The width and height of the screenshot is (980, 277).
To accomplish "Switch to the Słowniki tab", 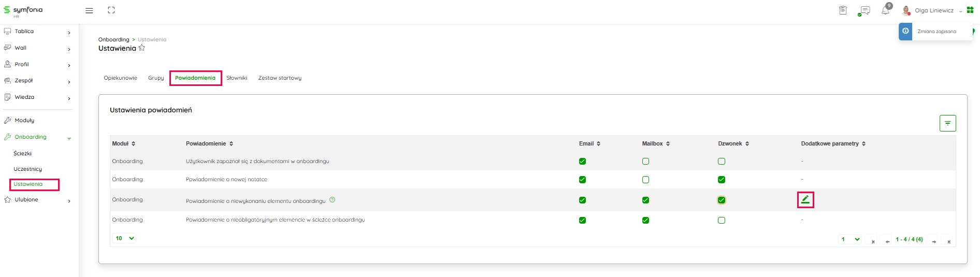I will tap(237, 78).
